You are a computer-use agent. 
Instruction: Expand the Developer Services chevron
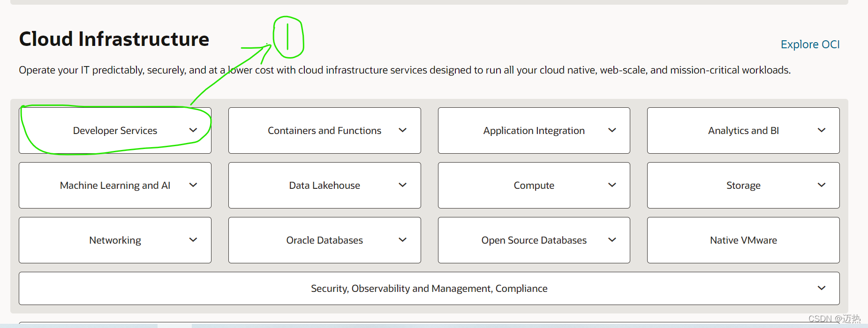(x=193, y=130)
